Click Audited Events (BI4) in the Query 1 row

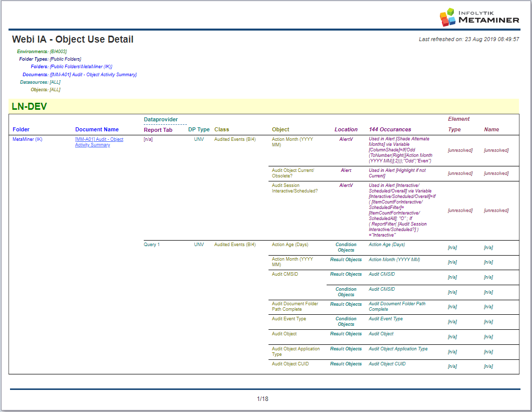tap(235, 245)
